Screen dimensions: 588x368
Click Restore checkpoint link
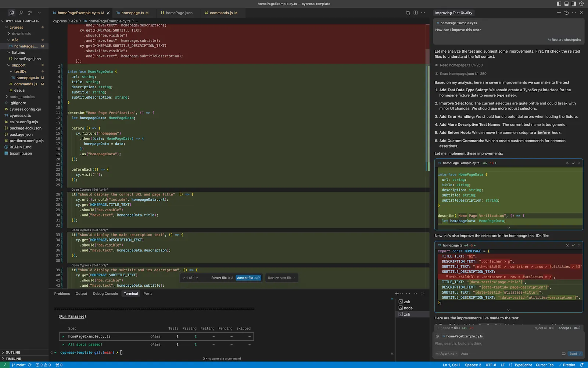tap(564, 40)
